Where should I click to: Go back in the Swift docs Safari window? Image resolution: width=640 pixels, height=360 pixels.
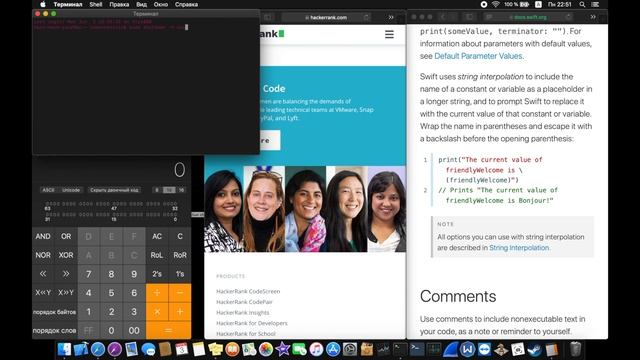pyautogui.click(x=443, y=17)
